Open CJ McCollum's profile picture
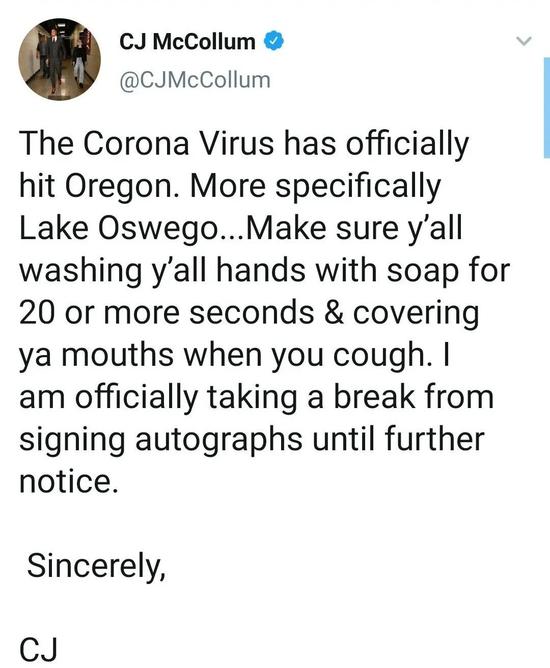 pyautogui.click(x=59, y=59)
